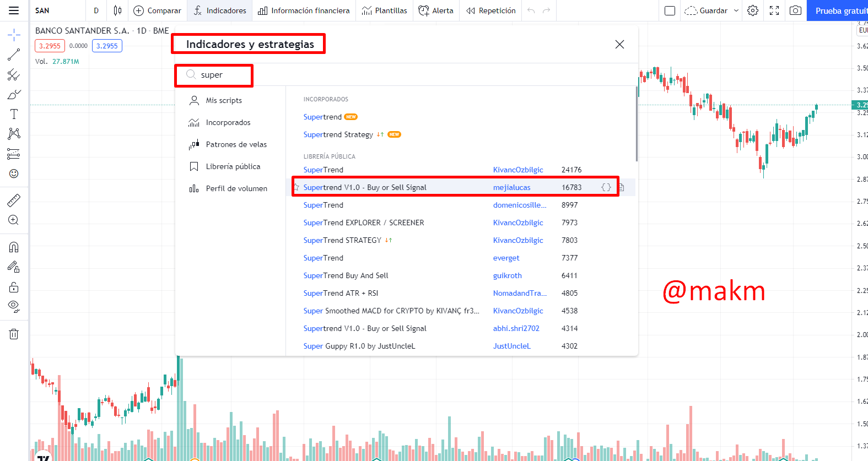View source code braces icon

point(606,187)
